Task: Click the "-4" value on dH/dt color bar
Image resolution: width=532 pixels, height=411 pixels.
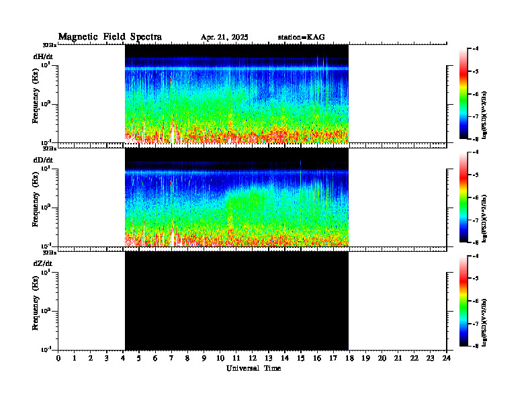Action: click(476, 48)
